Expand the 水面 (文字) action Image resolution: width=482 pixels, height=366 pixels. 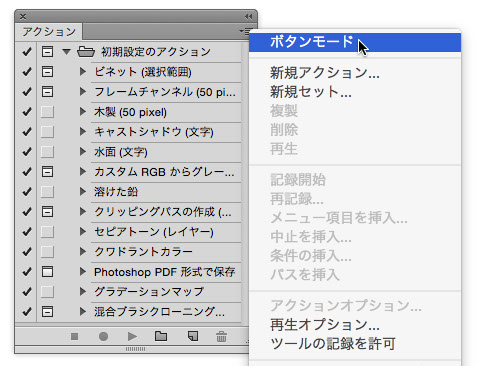click(x=83, y=152)
